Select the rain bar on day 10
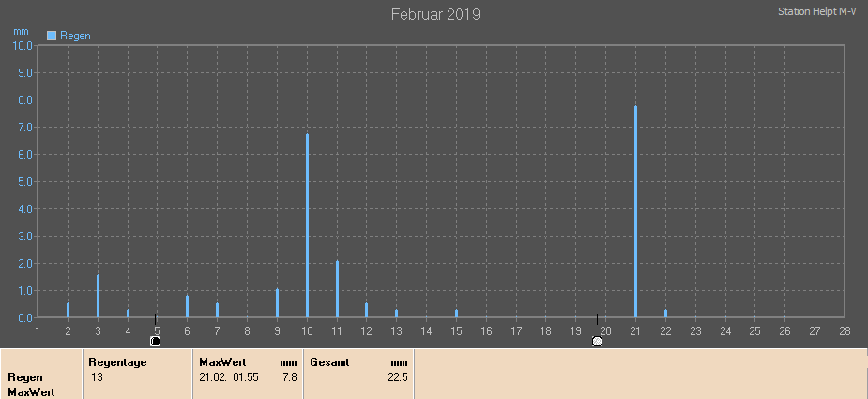The width and height of the screenshot is (868, 399). pos(307,225)
